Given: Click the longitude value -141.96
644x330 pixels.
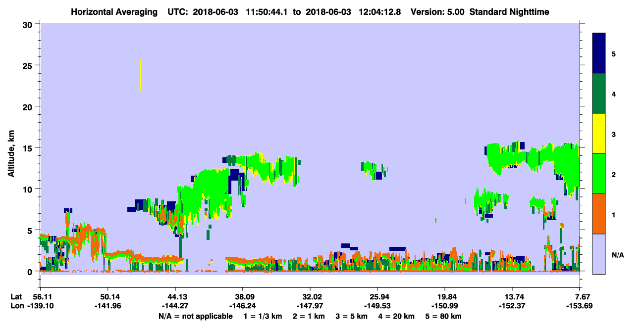Looking at the screenshot, I should click(107, 306).
